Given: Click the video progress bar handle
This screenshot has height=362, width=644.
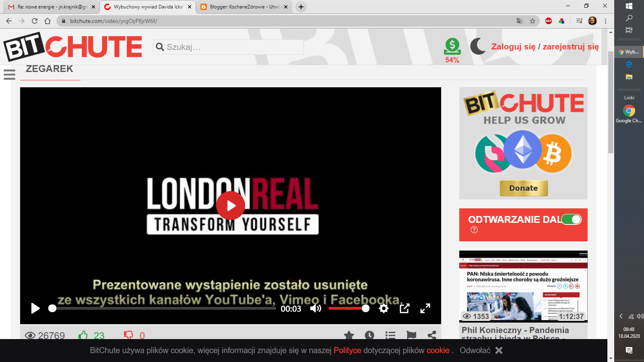Looking at the screenshot, I should pyautogui.click(x=52, y=309).
